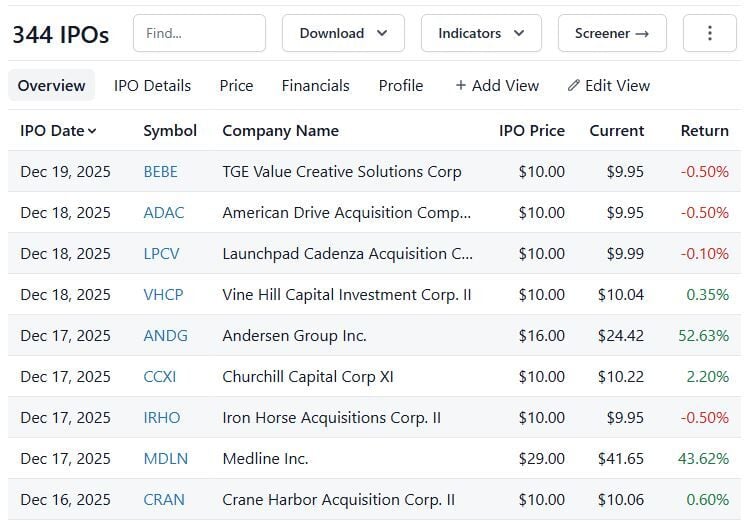Viewport: 752px width, 522px height.
Task: Go to the Profile tab
Action: click(400, 86)
